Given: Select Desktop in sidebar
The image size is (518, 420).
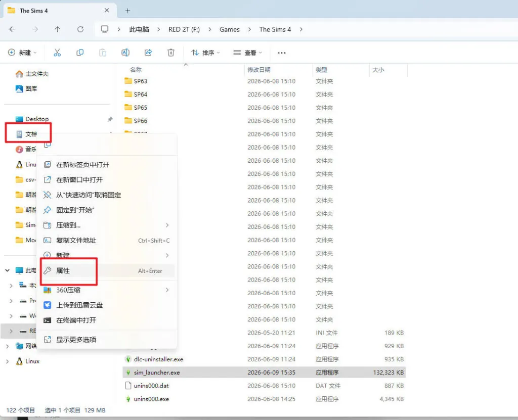Looking at the screenshot, I should (x=32, y=119).
